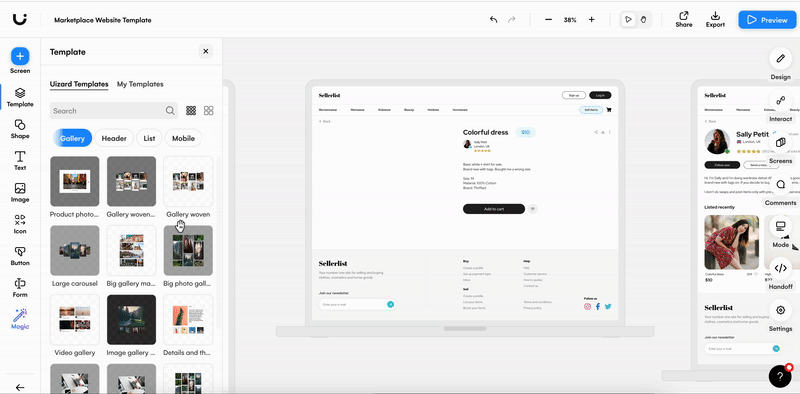Select the Large carousel template thumbnail
Viewport: 800px width, 394px height.
(74, 251)
